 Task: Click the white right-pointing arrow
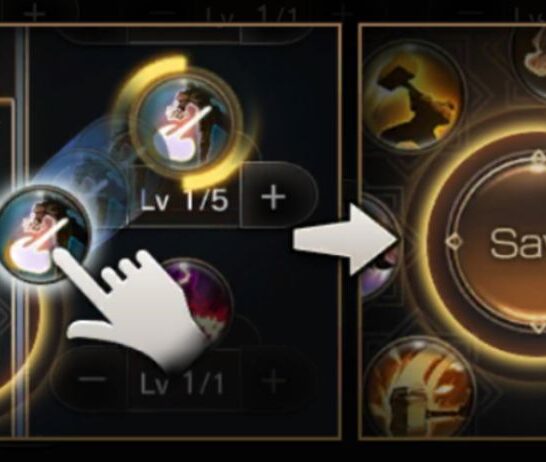tap(345, 240)
